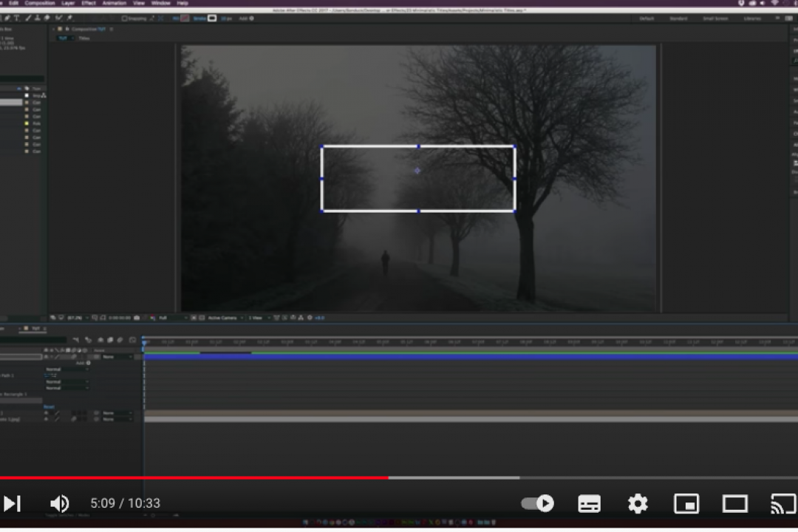The width and height of the screenshot is (798, 532).
Task: Hide the bottom image layer with its eye toggle
Action: (47, 419)
